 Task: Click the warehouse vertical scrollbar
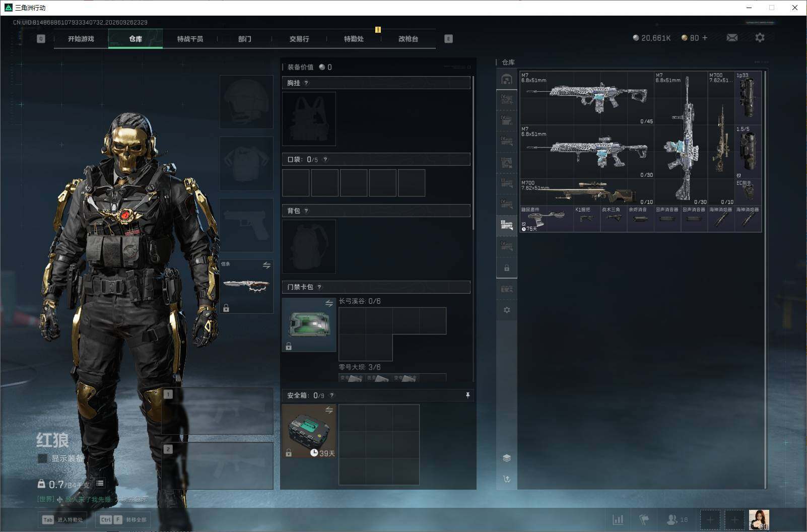point(765,280)
